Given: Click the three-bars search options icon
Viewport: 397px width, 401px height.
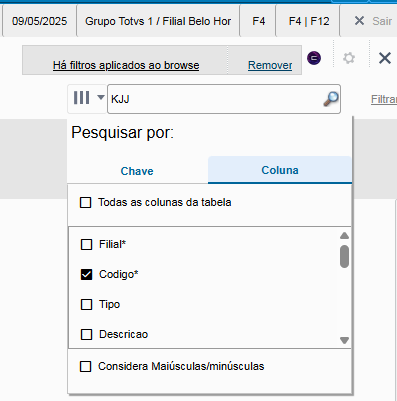Looking at the screenshot, I should point(81,98).
